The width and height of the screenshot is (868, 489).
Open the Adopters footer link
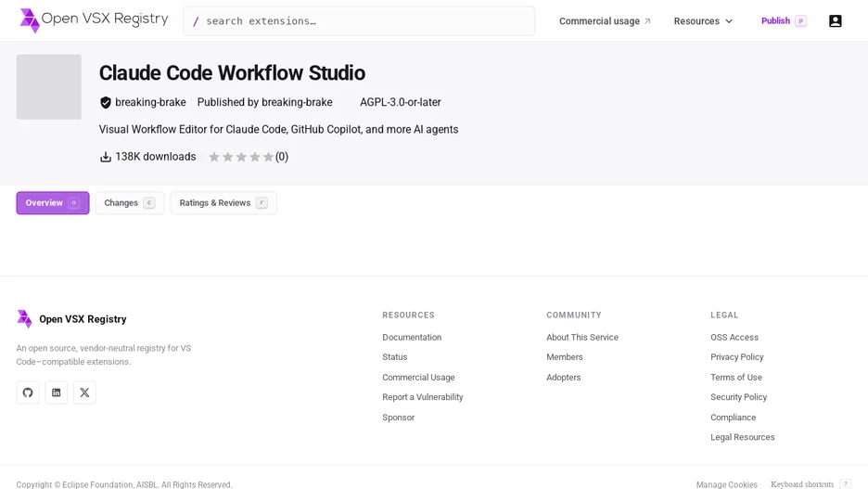click(x=564, y=377)
